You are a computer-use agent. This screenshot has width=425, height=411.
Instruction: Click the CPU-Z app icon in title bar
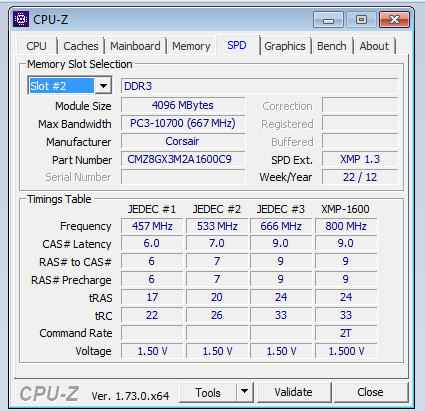(21, 19)
